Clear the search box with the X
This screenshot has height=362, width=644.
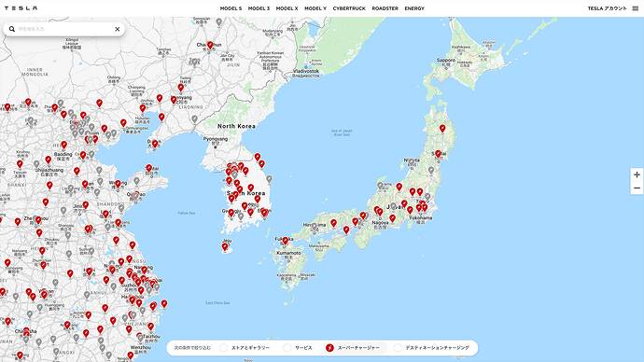(117, 29)
